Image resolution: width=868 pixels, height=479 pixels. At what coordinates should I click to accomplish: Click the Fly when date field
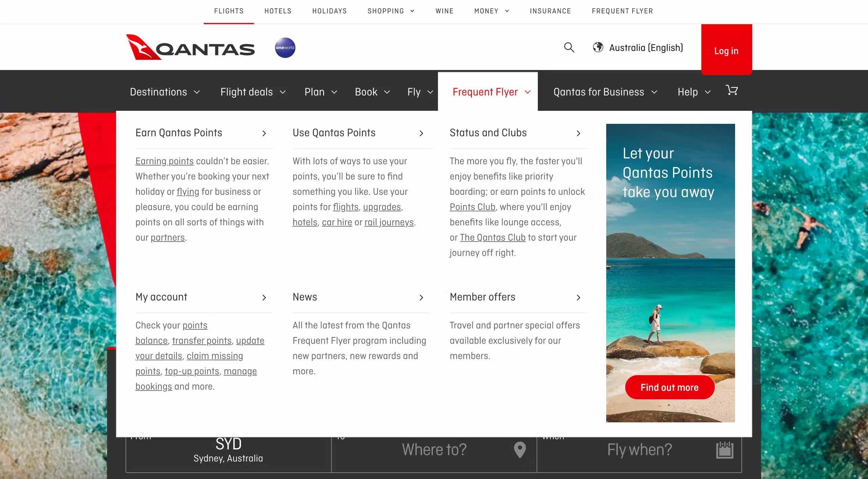coord(639,454)
